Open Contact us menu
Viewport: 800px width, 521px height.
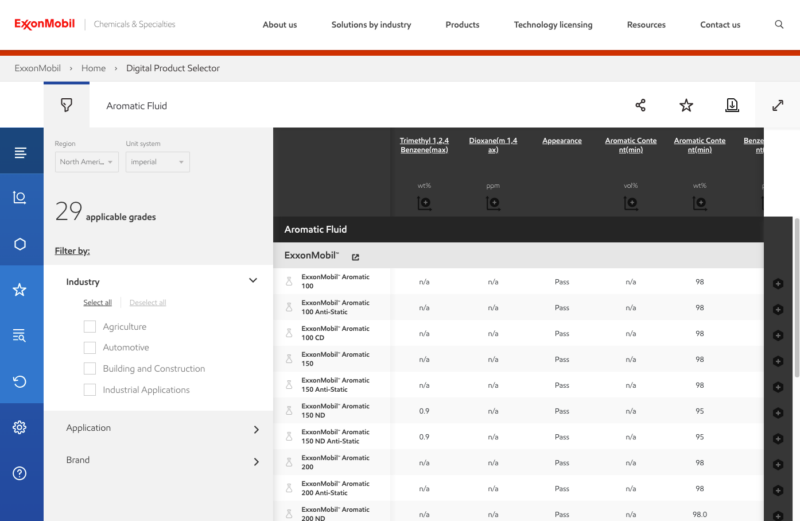tap(720, 24)
